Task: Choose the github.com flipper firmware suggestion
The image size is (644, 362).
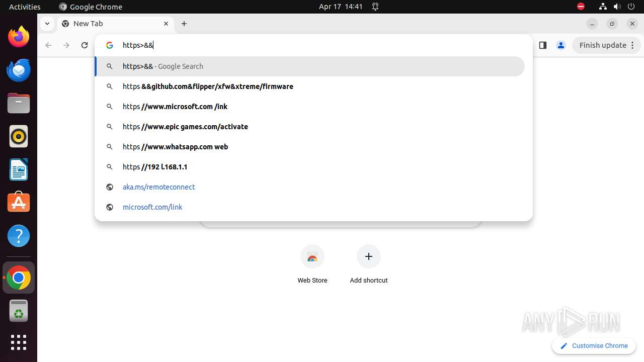Action: pyautogui.click(x=310, y=86)
